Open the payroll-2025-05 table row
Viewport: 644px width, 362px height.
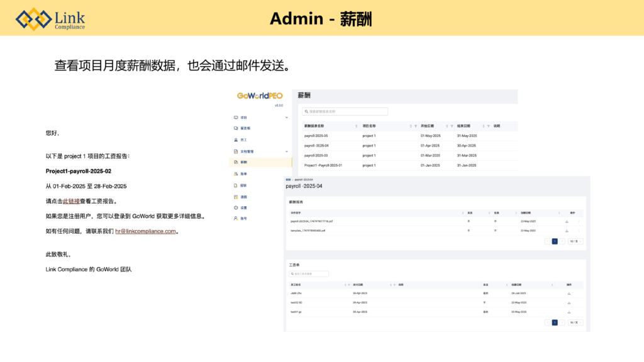(x=316, y=136)
